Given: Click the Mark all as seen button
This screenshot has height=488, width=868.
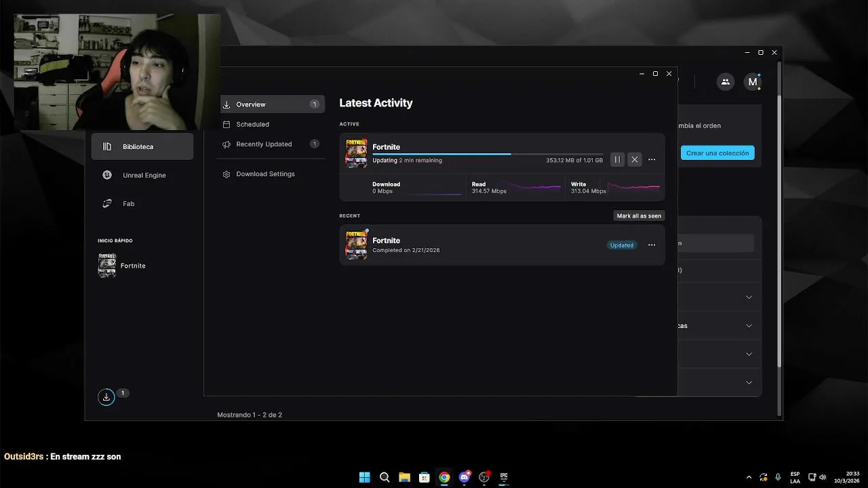Looking at the screenshot, I should (x=639, y=216).
